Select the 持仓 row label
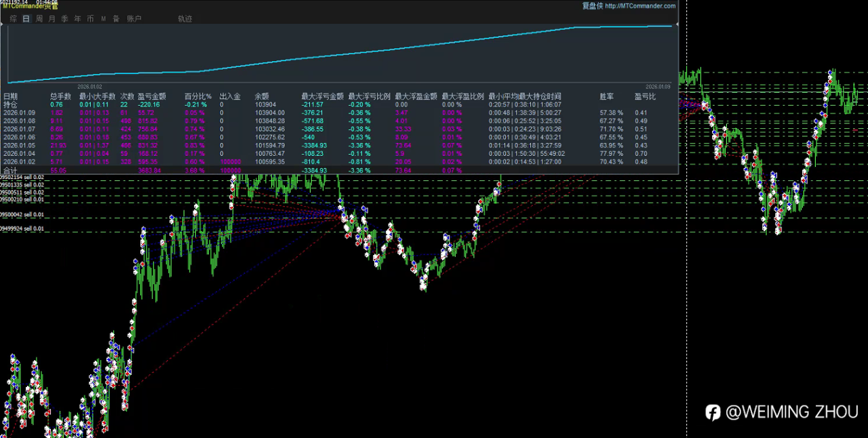Viewport: 868px width, 438px height. (x=11, y=105)
